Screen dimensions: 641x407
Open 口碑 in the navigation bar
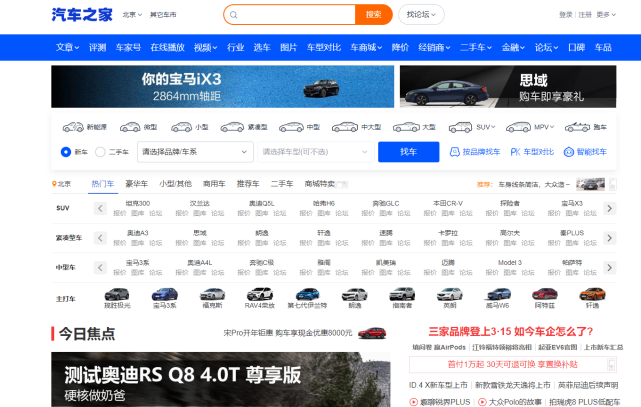coord(576,47)
